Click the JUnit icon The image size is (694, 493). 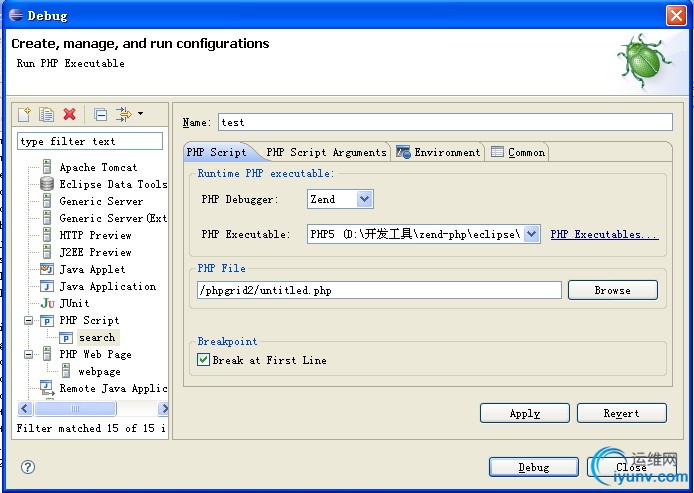47,303
